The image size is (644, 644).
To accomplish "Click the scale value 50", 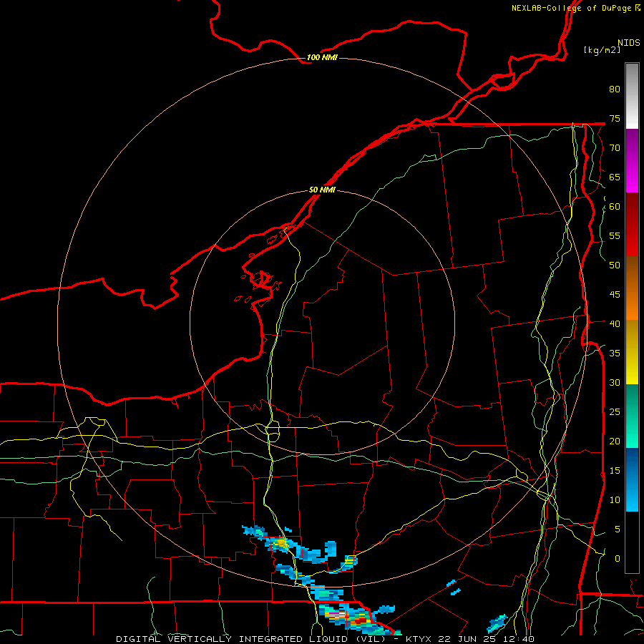I will (615, 265).
